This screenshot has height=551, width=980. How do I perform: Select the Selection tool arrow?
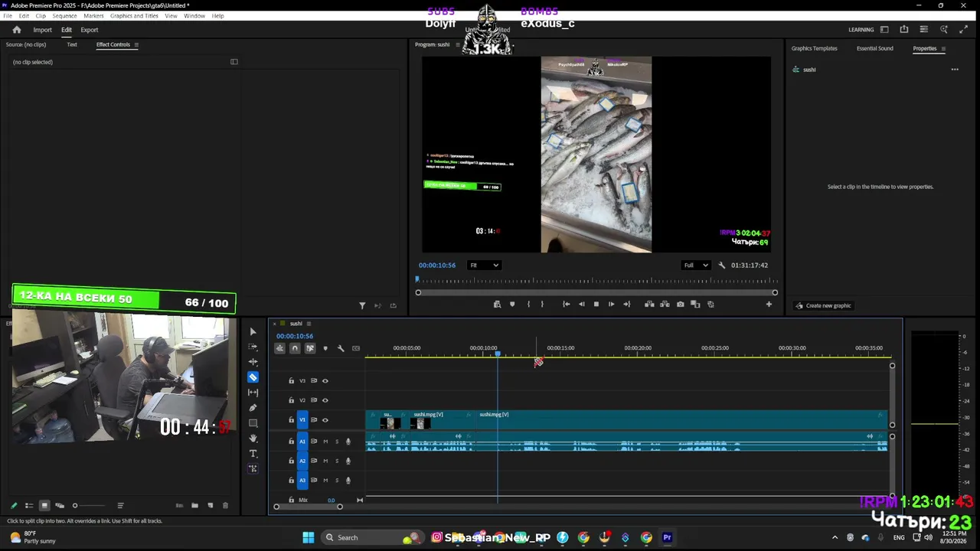(x=253, y=331)
